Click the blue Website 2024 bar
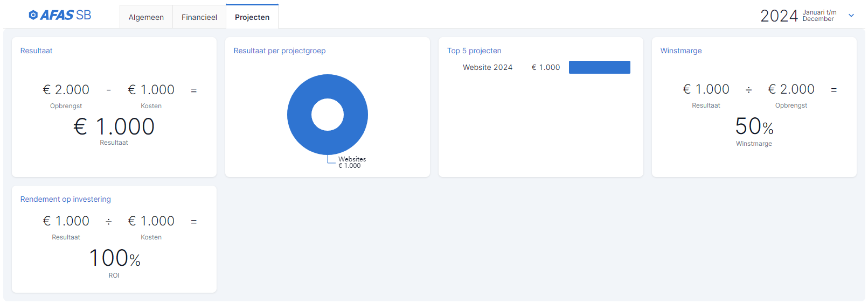This screenshot has width=868, height=304. pyautogui.click(x=600, y=67)
